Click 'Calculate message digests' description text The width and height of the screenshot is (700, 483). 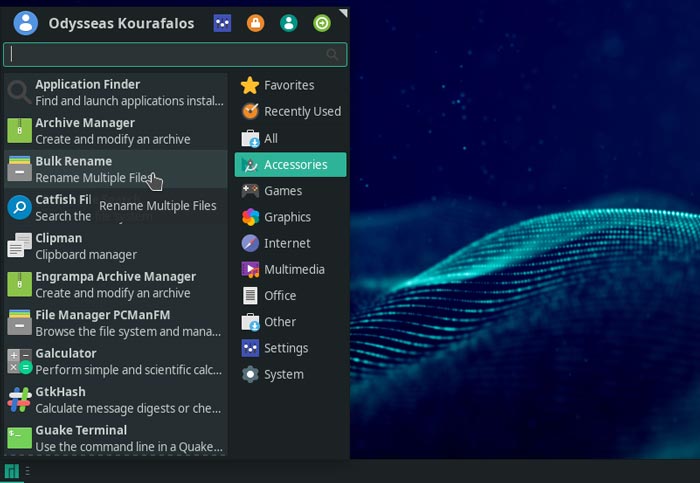tap(128, 408)
